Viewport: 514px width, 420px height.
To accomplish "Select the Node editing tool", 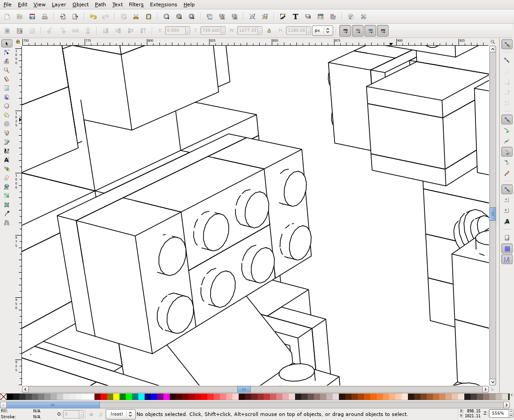I will click(7, 52).
